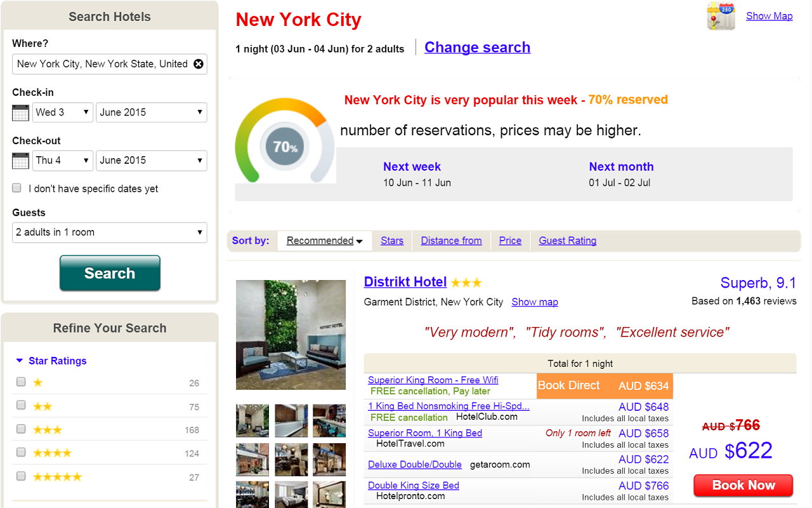
Task: Open the check-out month dropdown
Action: coord(152,161)
